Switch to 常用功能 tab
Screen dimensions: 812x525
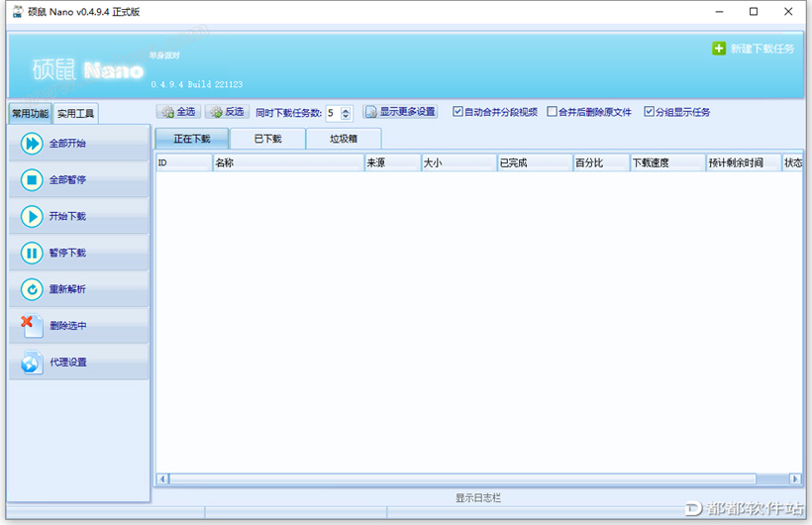pyautogui.click(x=31, y=114)
